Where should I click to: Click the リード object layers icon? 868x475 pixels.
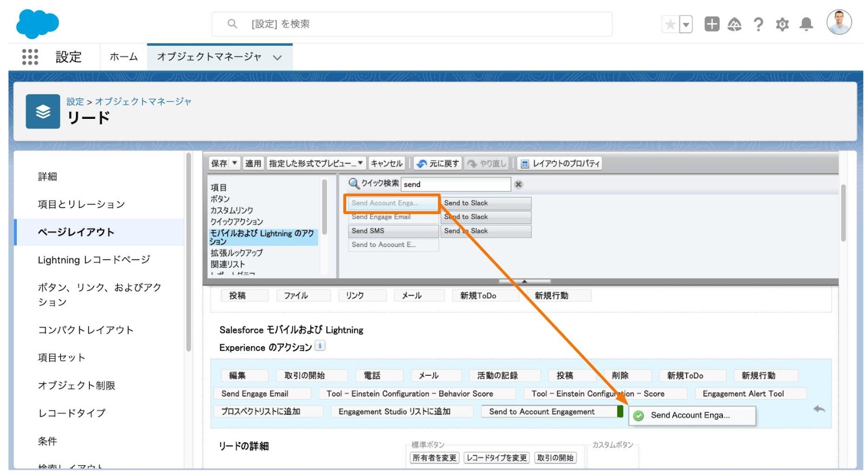pyautogui.click(x=43, y=111)
